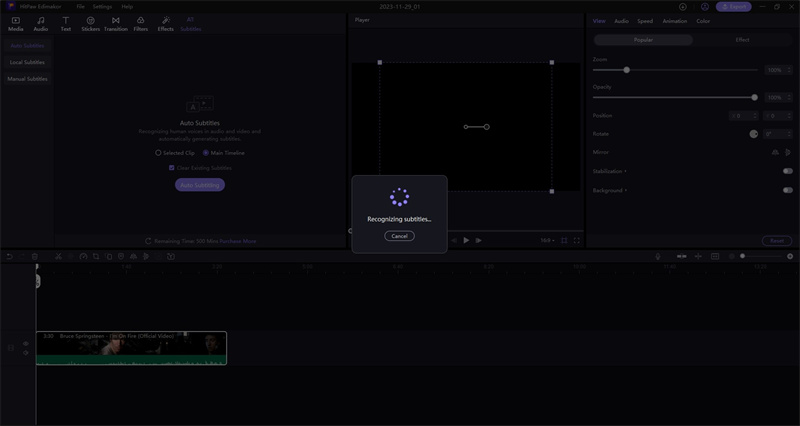
Task: Open the Effects panel
Action: pos(165,24)
